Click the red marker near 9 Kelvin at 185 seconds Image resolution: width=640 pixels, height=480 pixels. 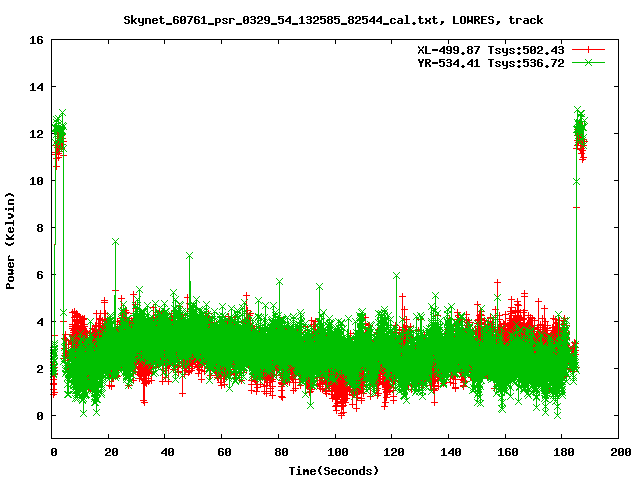click(x=576, y=207)
